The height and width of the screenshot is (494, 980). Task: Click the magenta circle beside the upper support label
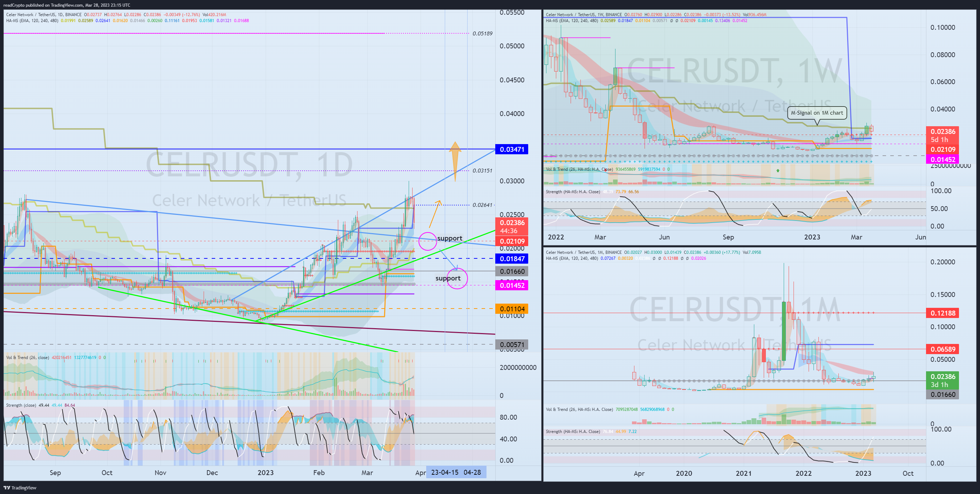pos(428,241)
